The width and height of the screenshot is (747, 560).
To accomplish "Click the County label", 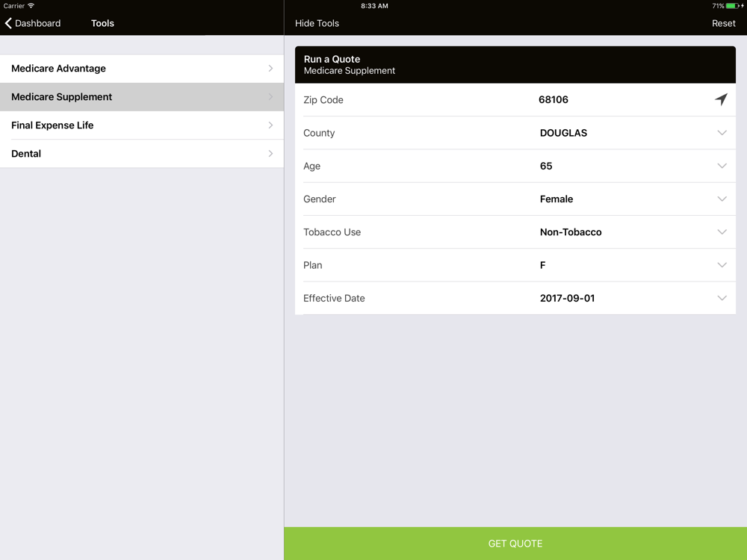I will [x=319, y=133].
